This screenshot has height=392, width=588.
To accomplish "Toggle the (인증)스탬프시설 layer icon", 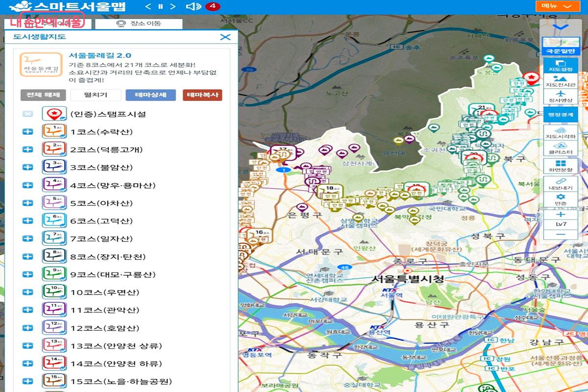I will pyautogui.click(x=54, y=114).
